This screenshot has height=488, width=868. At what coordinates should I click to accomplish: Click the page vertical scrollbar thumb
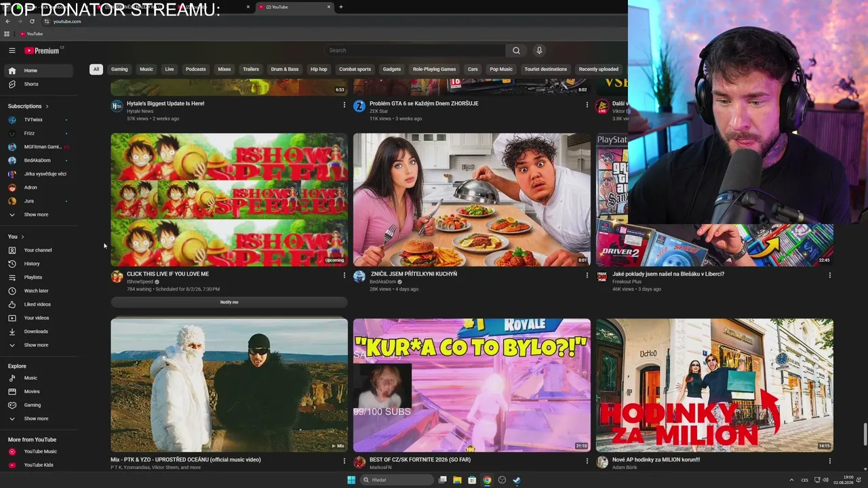coord(865,434)
